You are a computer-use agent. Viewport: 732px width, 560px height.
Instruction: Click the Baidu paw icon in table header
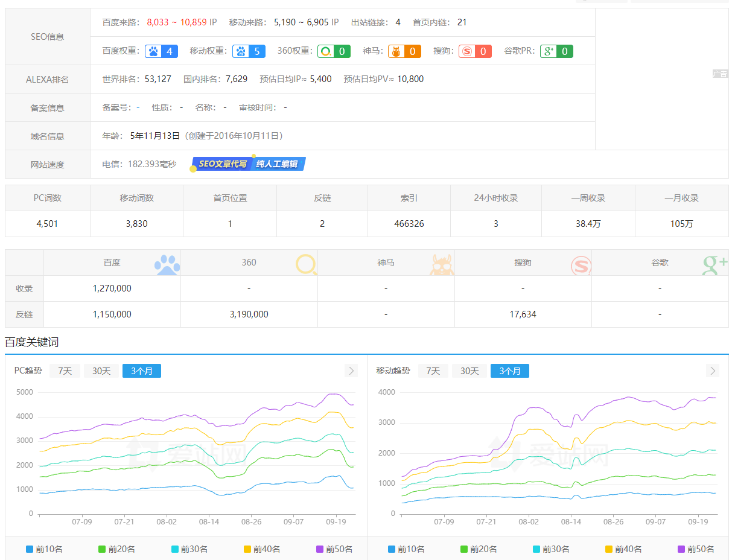pyautogui.click(x=167, y=264)
